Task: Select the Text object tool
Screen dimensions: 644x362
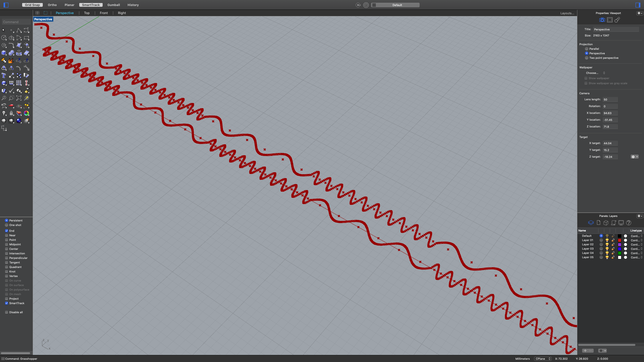Action: [x=4, y=75]
